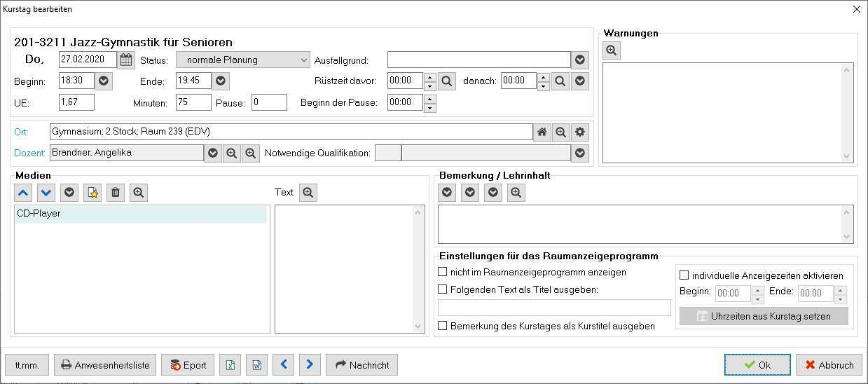Open room settings gear icon
Viewport: 868px width, 384px height.
coord(579,132)
